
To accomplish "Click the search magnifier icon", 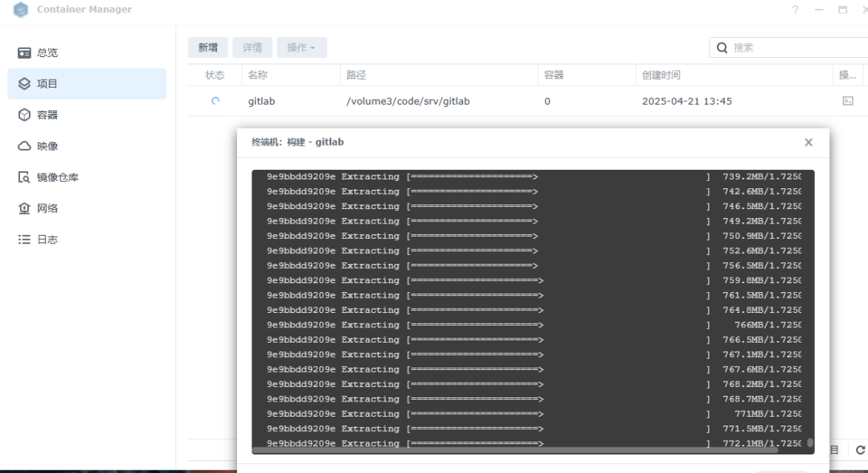I will tap(722, 47).
